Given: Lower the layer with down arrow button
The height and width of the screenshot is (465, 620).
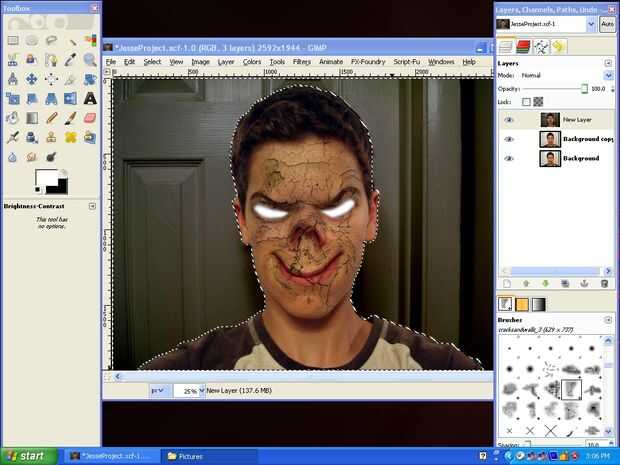Looking at the screenshot, I should click(x=546, y=284).
